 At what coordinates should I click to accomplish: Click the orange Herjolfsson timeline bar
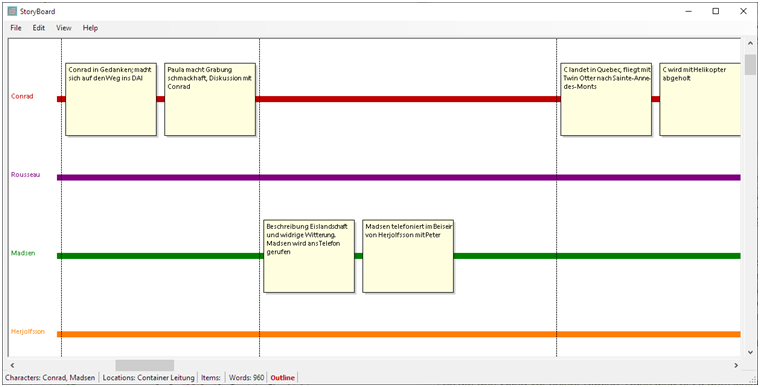point(398,334)
